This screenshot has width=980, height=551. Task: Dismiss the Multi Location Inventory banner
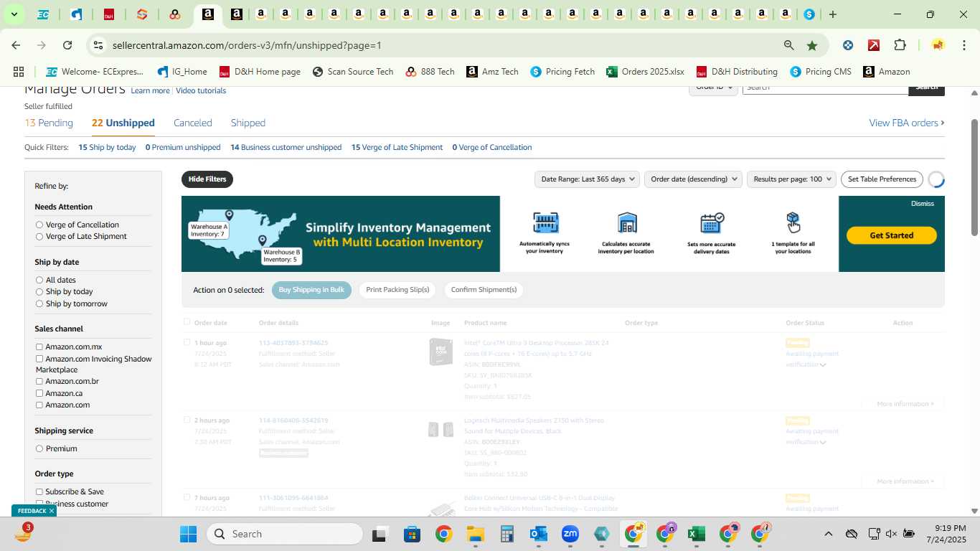(x=923, y=204)
